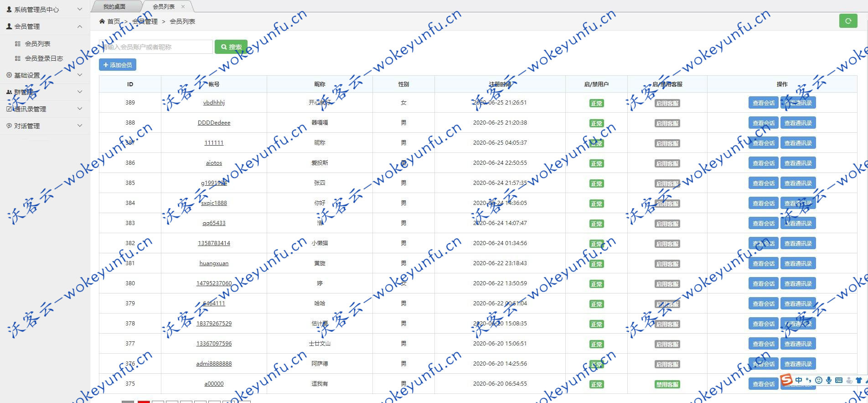Image resolution: width=868 pixels, height=403 pixels.
Task: Click 查看会话 for user ID 388
Action: (764, 123)
